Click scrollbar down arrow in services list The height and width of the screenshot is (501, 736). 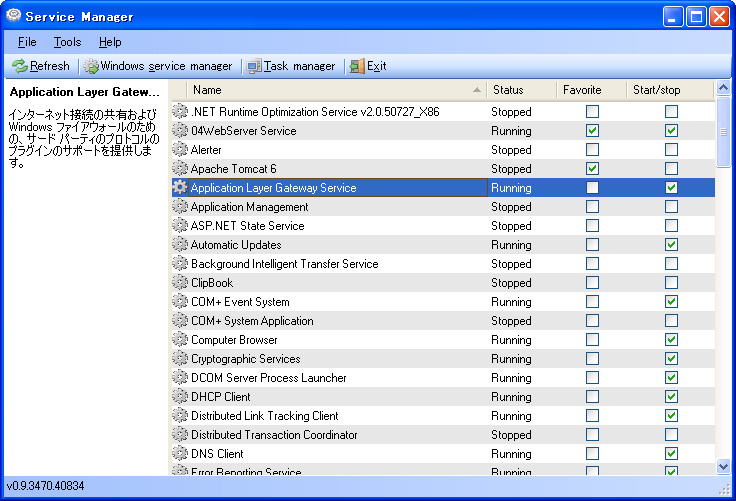tap(723, 467)
